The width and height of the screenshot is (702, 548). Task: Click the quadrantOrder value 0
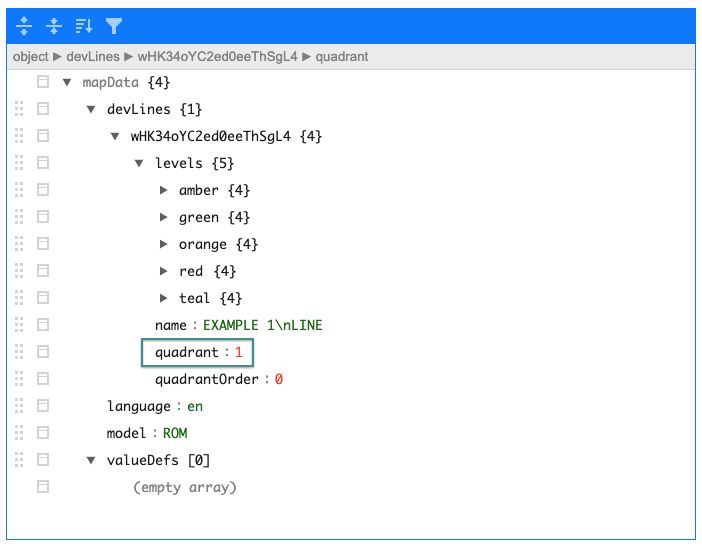point(278,379)
